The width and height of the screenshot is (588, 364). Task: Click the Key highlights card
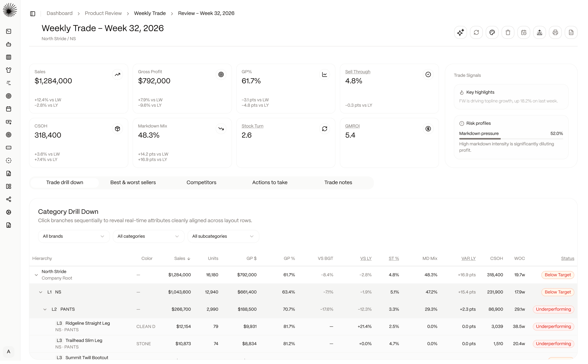pyautogui.click(x=511, y=97)
